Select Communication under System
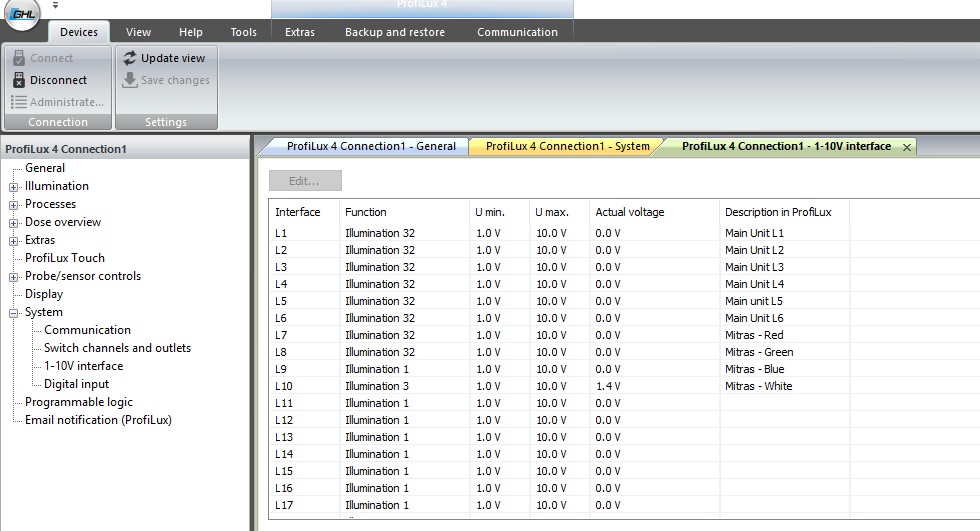Viewport: 980px width, 531px height. [x=88, y=330]
